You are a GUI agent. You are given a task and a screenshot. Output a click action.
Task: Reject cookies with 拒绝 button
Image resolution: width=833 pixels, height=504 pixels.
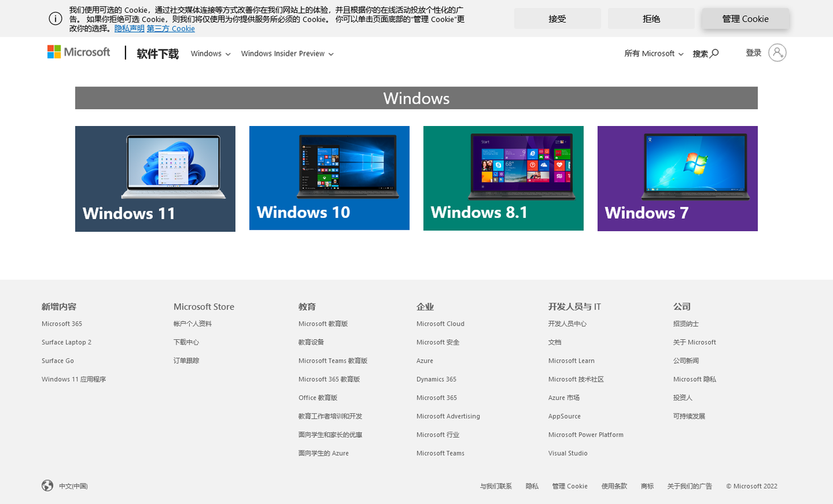point(651,19)
